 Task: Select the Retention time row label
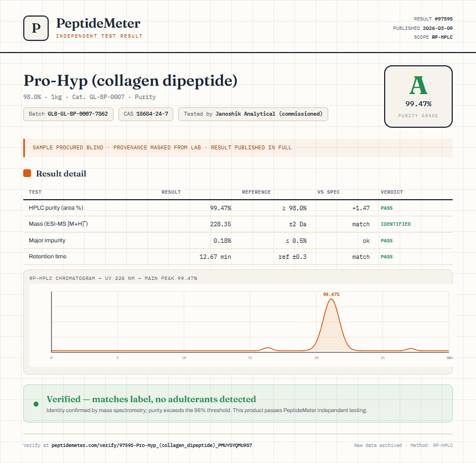coord(48,256)
